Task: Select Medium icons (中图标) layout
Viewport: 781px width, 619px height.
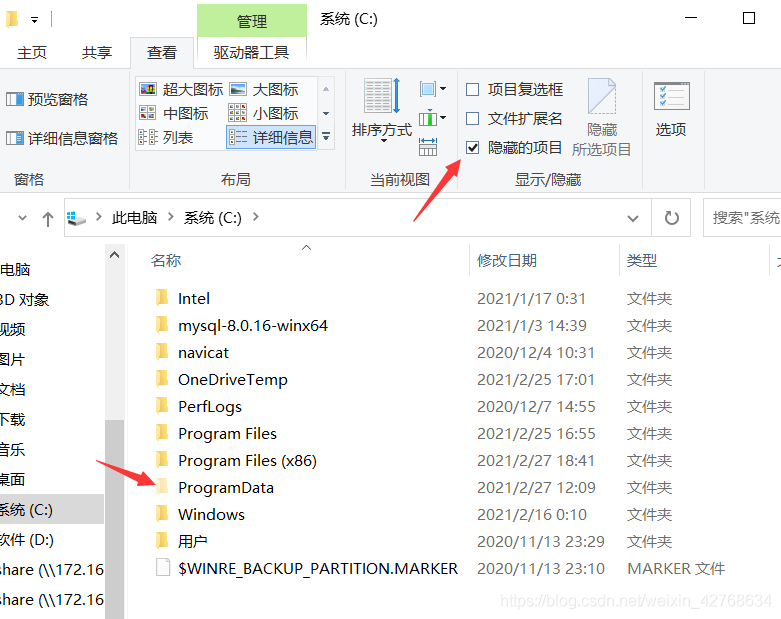Action: tap(173, 113)
